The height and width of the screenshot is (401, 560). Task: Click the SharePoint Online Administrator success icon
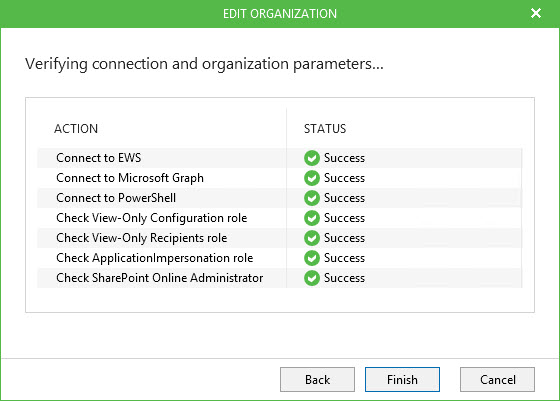[312, 278]
